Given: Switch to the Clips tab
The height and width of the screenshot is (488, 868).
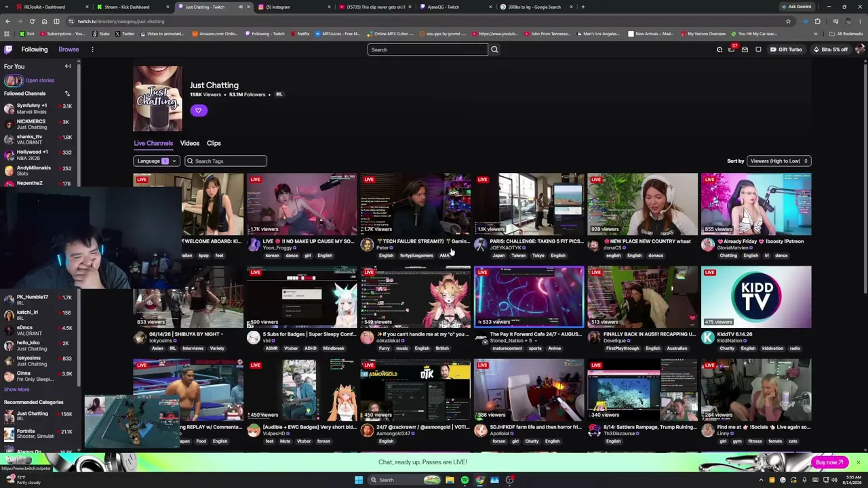Looking at the screenshot, I should tap(214, 143).
